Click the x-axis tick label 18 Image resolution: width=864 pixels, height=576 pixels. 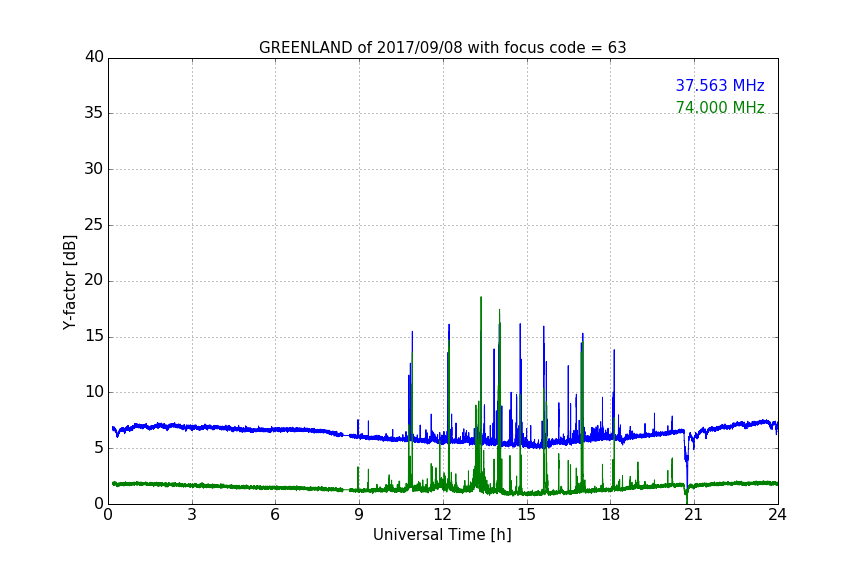click(610, 515)
